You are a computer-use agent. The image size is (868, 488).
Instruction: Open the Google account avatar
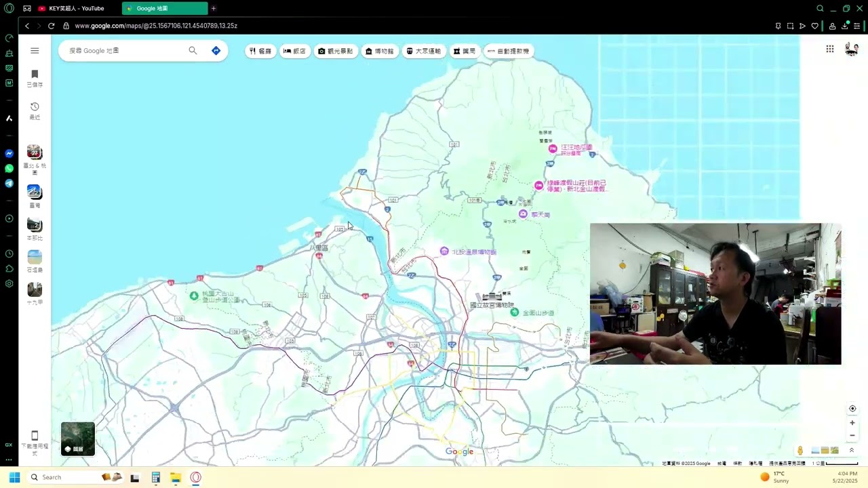click(x=851, y=49)
